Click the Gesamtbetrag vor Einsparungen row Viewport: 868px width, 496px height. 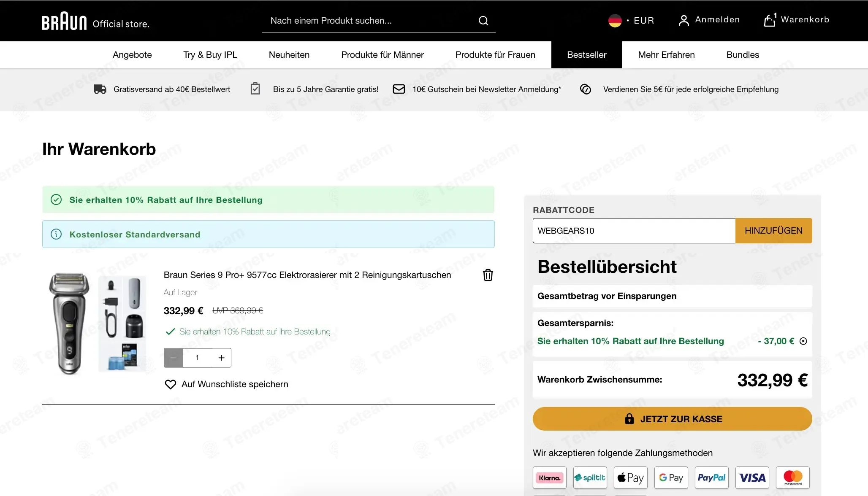pos(672,296)
